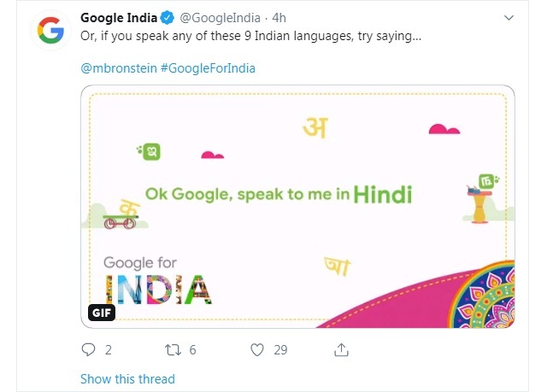Reply to the tweet via speech bubble icon
Screen dimensions: 547x392
tap(88, 349)
